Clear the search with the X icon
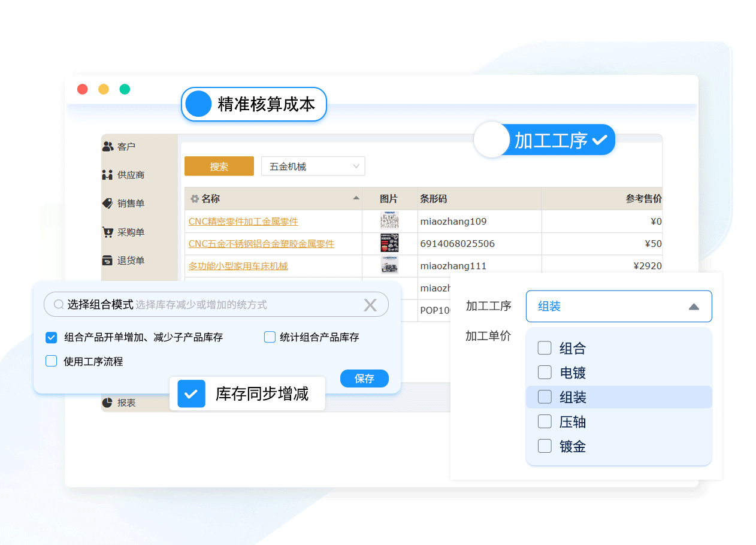The height and width of the screenshot is (545, 756). click(x=370, y=305)
